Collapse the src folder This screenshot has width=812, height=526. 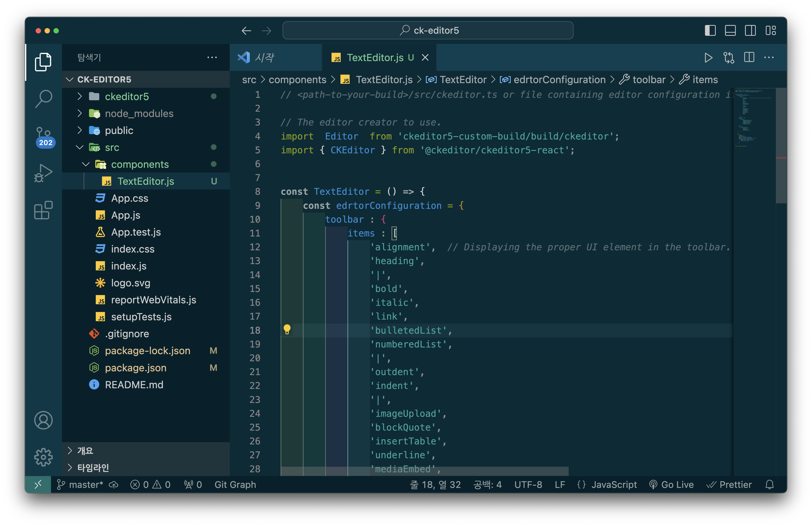pos(112,148)
